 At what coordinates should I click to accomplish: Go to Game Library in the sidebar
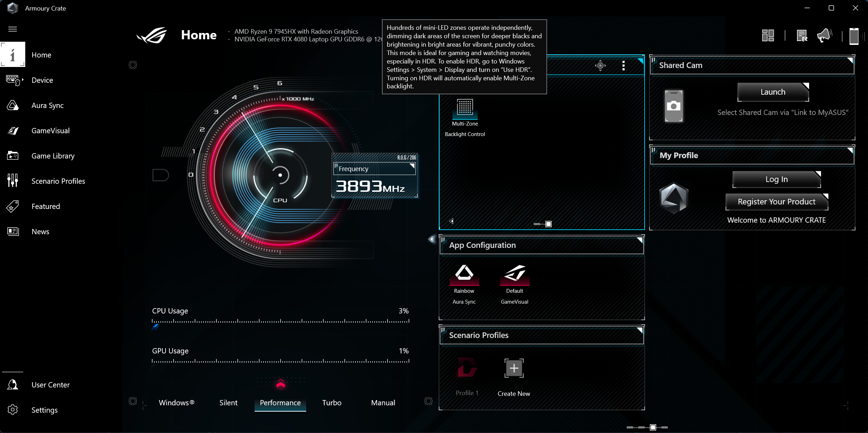53,156
